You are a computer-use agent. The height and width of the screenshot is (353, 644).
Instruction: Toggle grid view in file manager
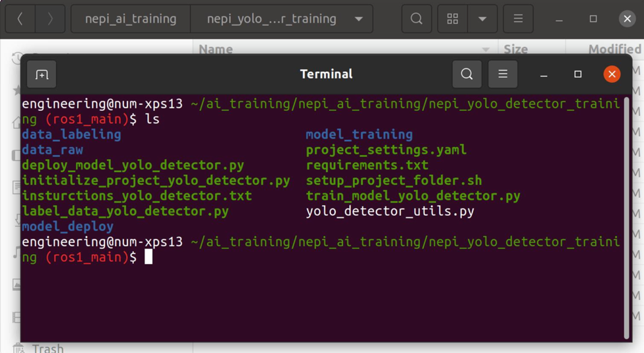(453, 19)
